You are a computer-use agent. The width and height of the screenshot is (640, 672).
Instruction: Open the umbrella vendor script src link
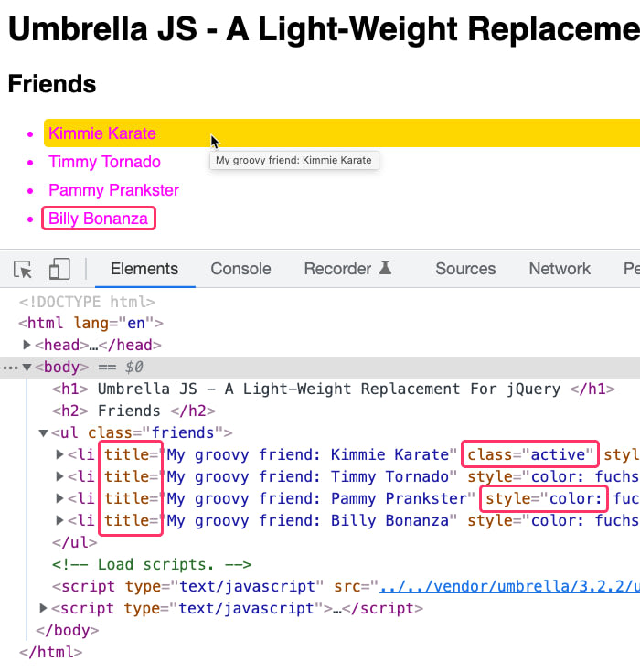pyautogui.click(x=509, y=586)
